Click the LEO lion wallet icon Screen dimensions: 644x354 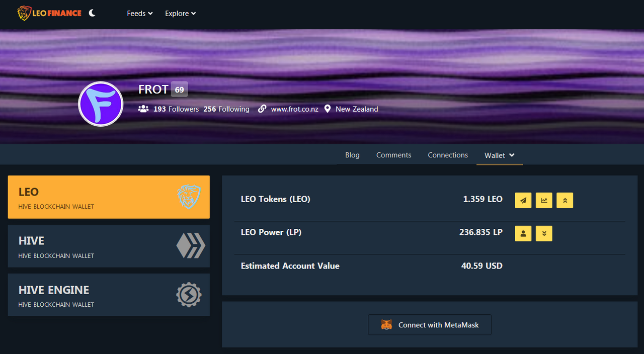coord(189,197)
